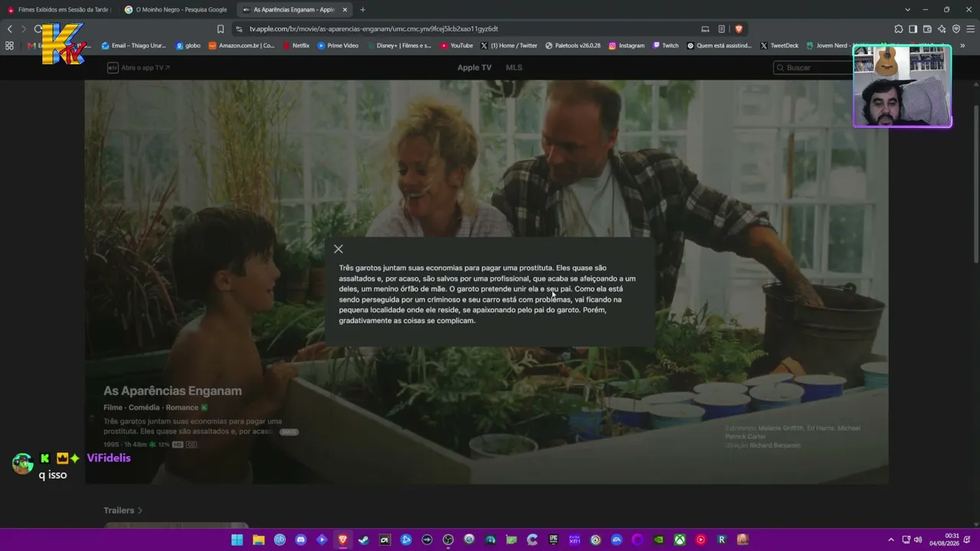Open File Explorer from the taskbar
Viewport: 980px width, 551px height.
(x=259, y=540)
